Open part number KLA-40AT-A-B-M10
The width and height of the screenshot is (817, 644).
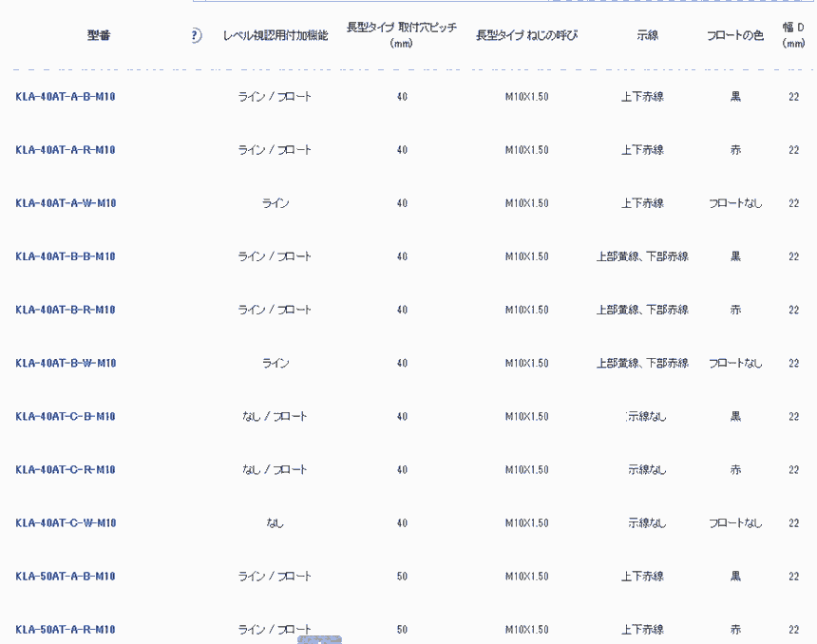click(x=66, y=97)
